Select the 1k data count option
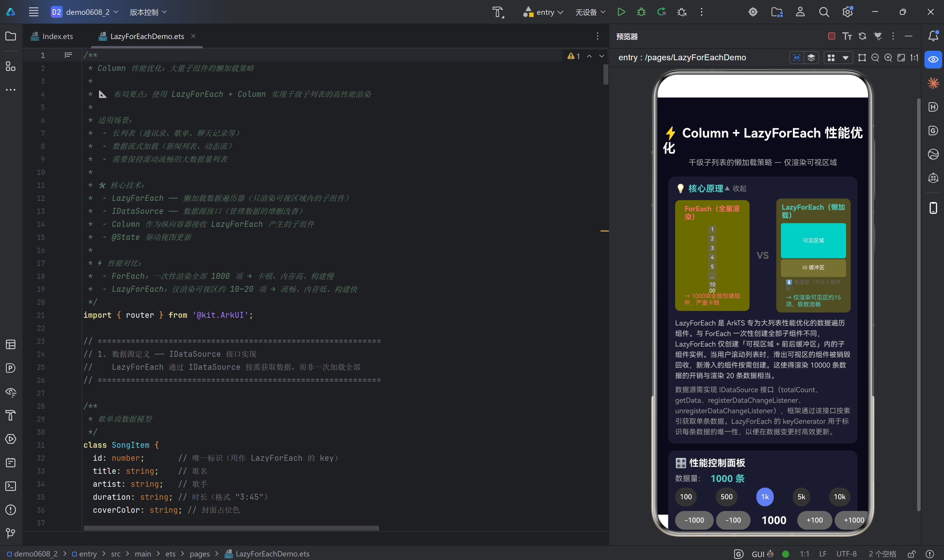 pyautogui.click(x=765, y=497)
